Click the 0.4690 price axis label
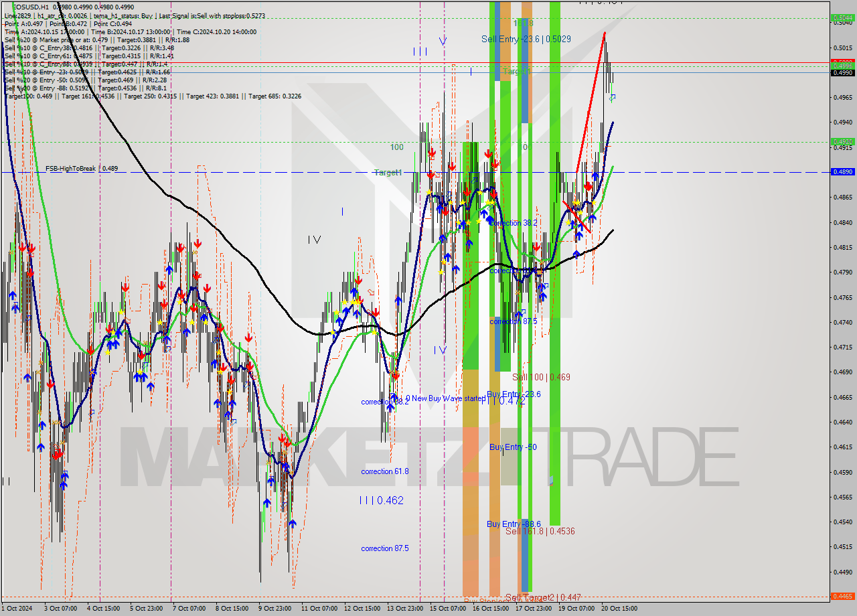This screenshot has width=857, height=616. click(x=843, y=372)
